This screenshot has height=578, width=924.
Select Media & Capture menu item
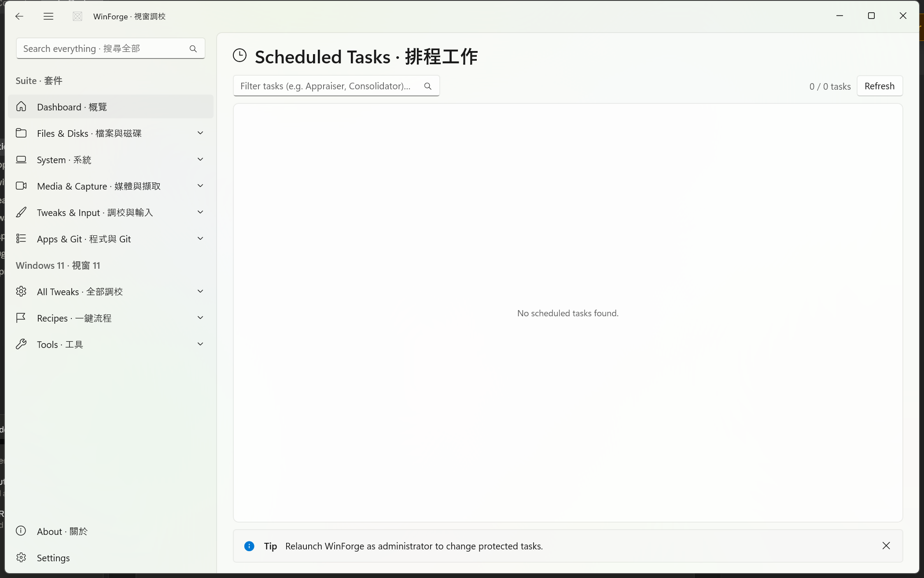110,186
